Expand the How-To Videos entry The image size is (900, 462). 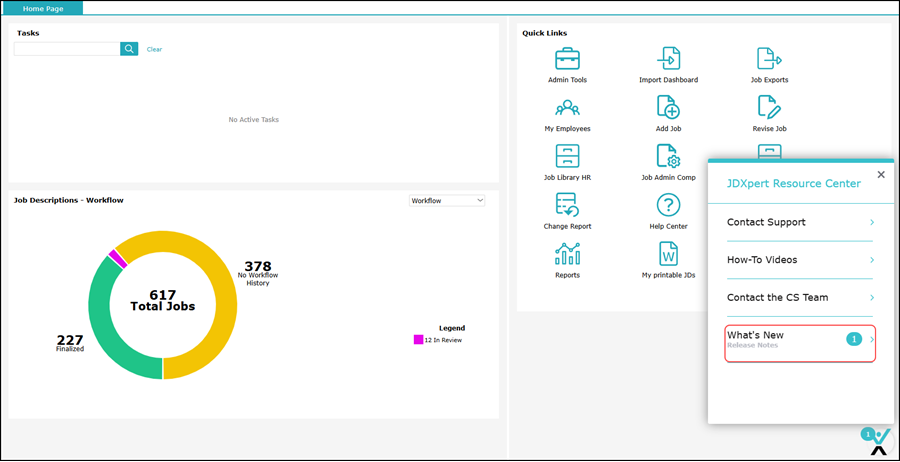coord(800,260)
